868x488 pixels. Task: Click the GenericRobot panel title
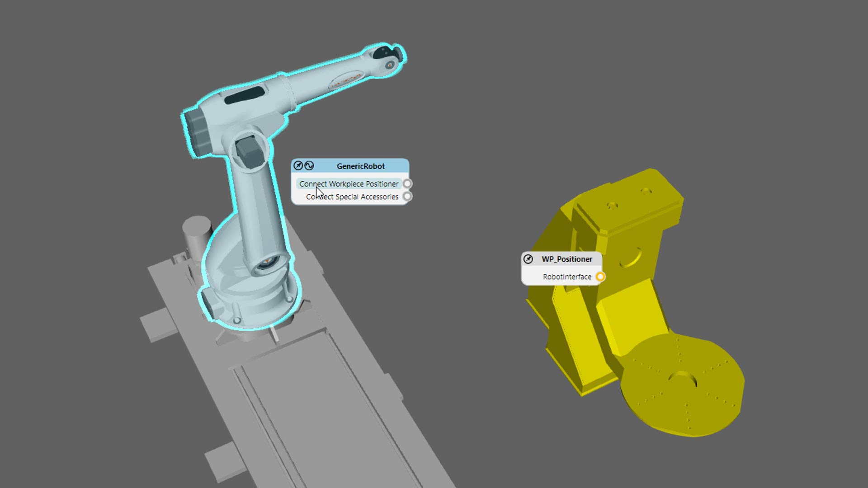pos(360,166)
